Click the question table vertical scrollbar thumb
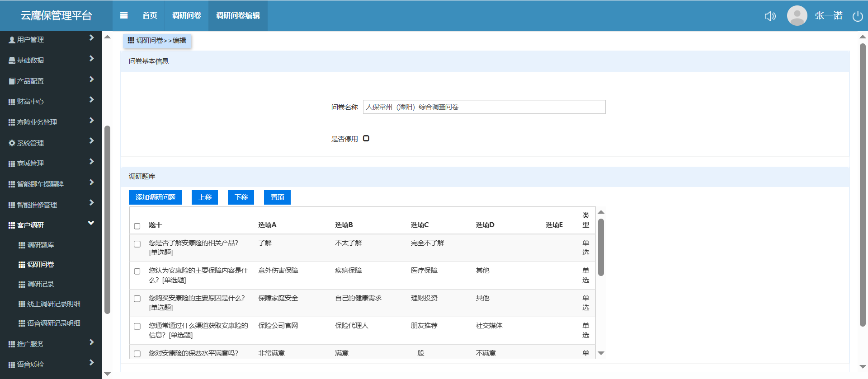Image resolution: width=868 pixels, height=379 pixels. click(x=601, y=247)
